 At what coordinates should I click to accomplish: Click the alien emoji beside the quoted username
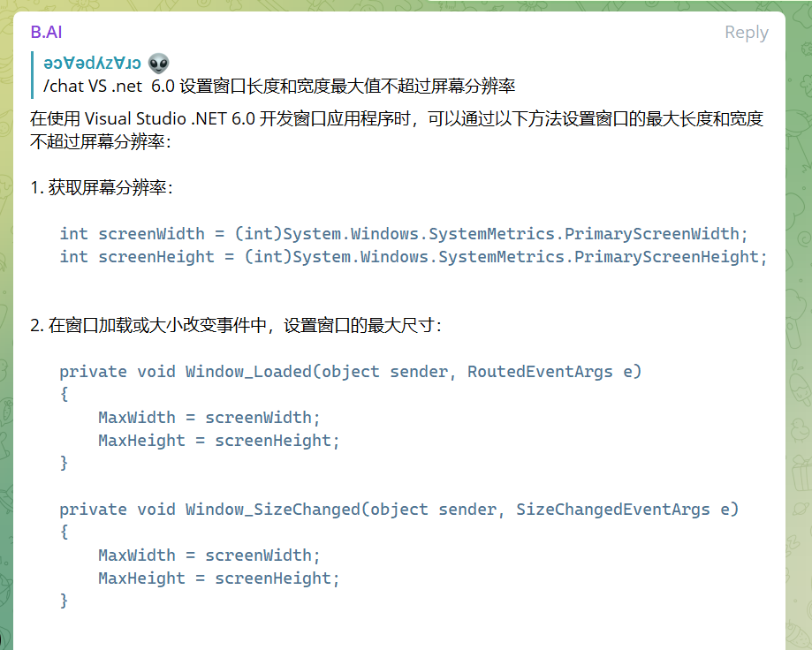(159, 63)
